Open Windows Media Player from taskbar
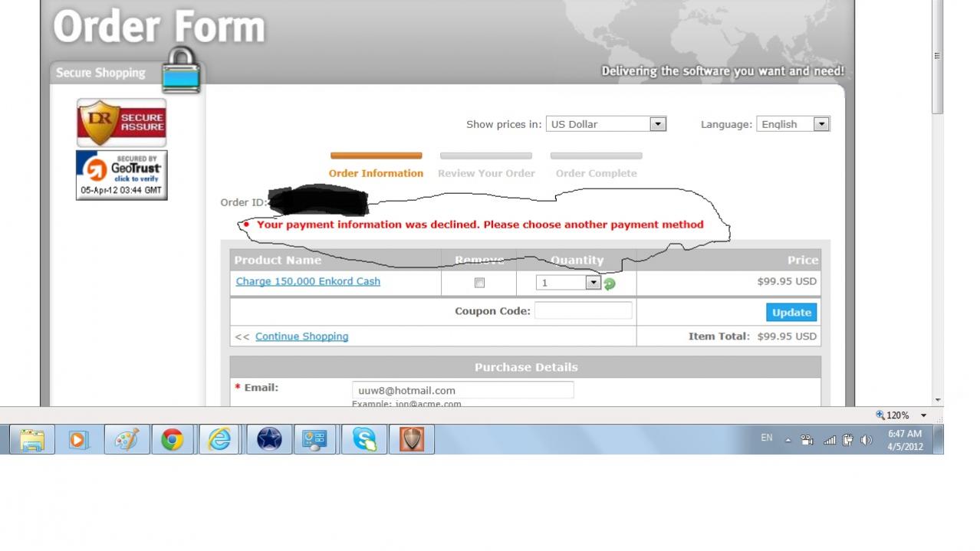This screenshot has width=980, height=551. click(x=79, y=440)
